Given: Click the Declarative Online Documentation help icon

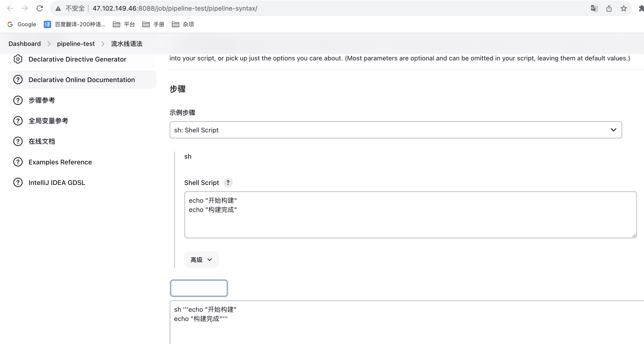Looking at the screenshot, I should [18, 80].
